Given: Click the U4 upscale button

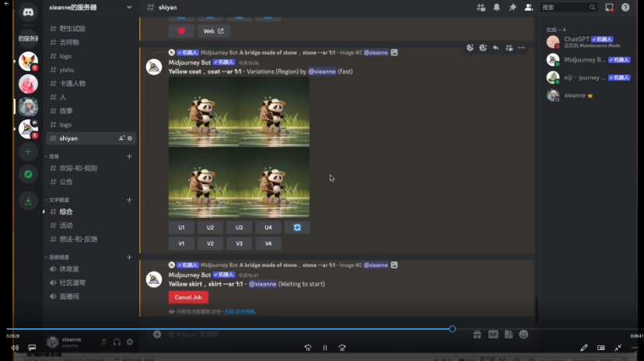Looking at the screenshot, I should [268, 227].
